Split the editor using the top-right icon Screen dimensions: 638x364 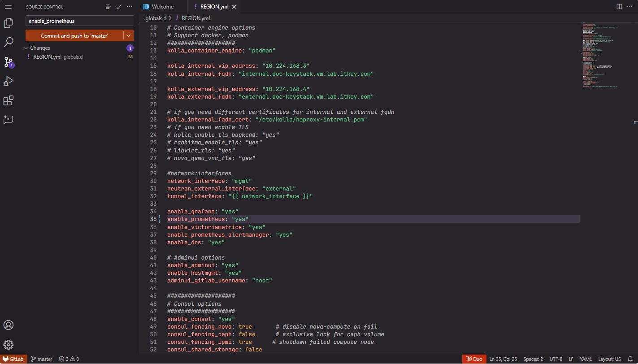620,6
